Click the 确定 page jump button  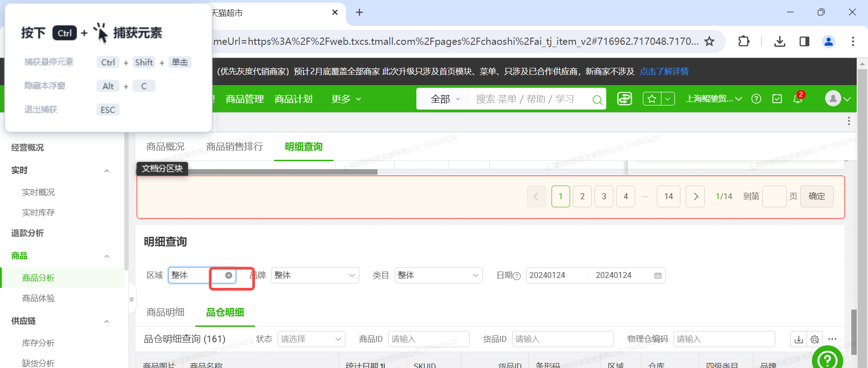(x=817, y=196)
